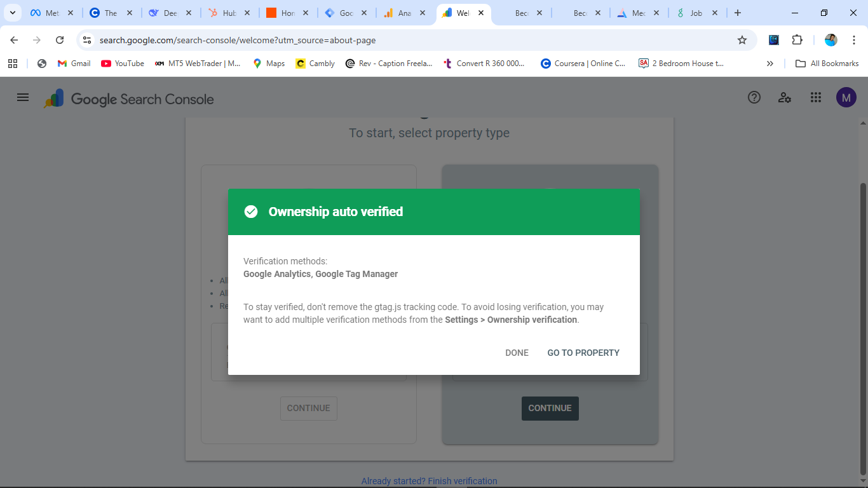
Task: Open the Chrome Extensions puzzle icon
Action: click(x=797, y=40)
